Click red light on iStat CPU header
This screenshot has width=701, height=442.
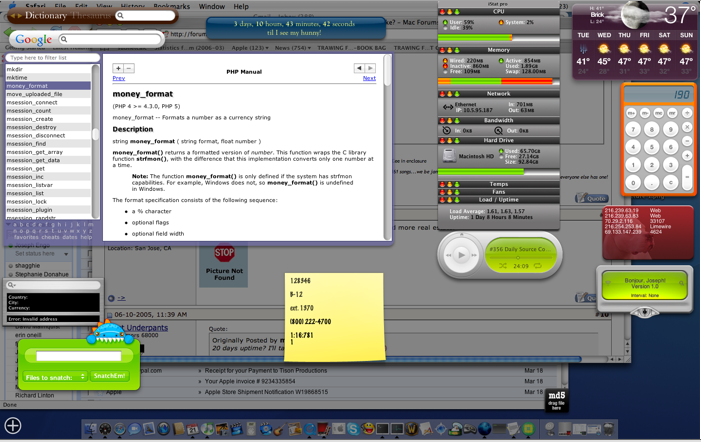[443, 12]
